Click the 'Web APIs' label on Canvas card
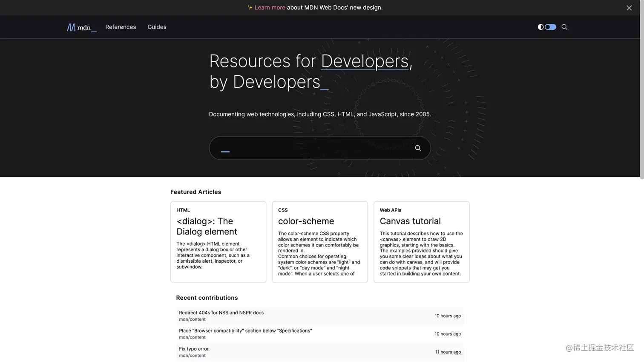 [x=391, y=210]
